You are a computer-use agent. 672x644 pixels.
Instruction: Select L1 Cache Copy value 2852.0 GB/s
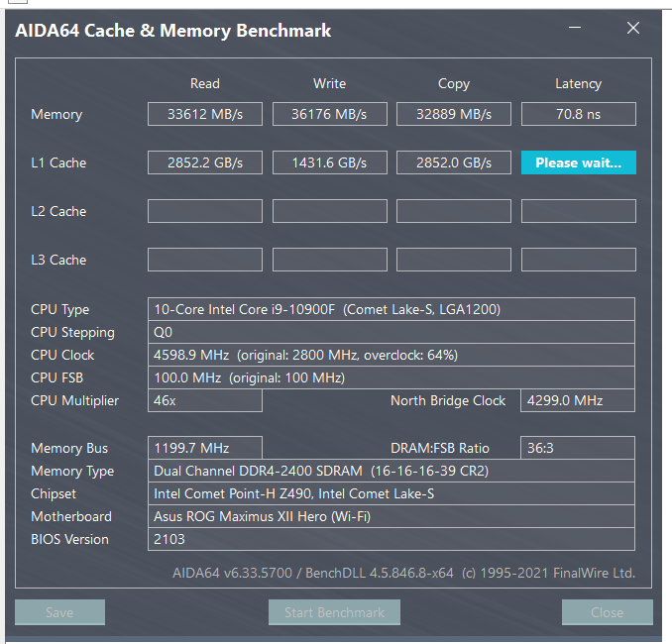click(x=454, y=162)
